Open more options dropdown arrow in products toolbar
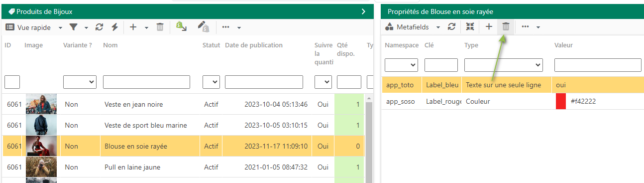The width and height of the screenshot is (644, 183). [239, 27]
